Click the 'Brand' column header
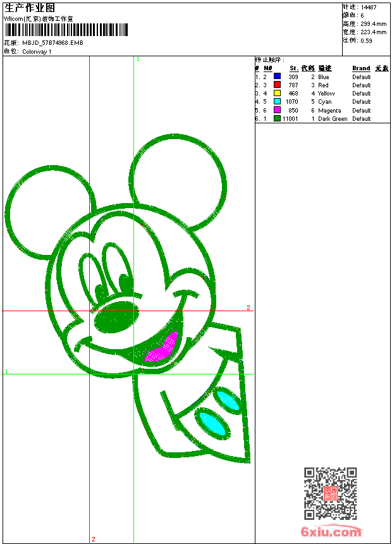This screenshot has width=392, height=544. 361,68
